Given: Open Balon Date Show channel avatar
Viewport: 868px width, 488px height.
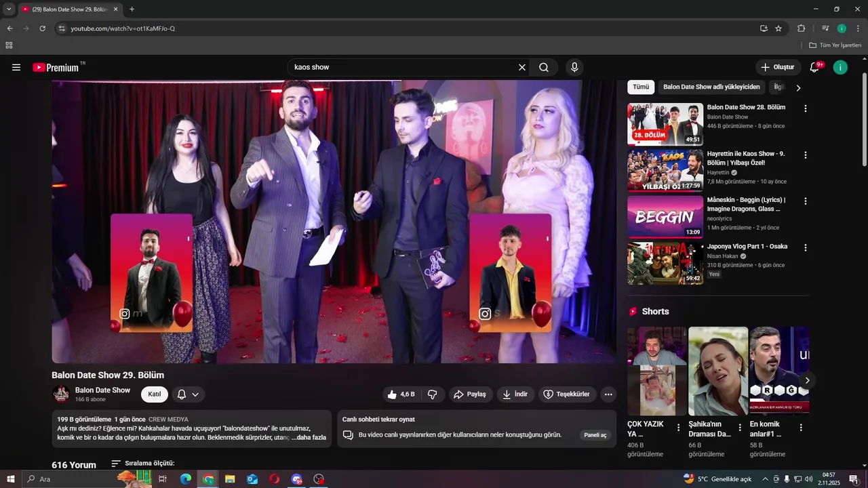Looking at the screenshot, I should click(61, 394).
